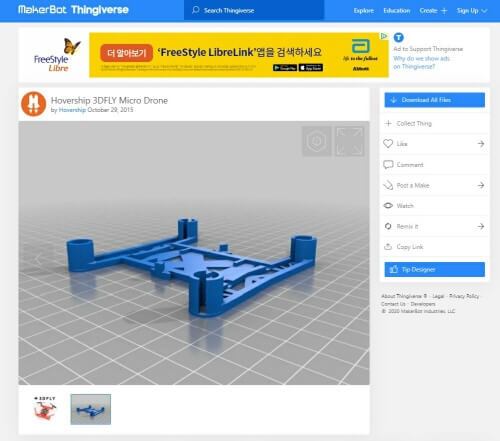The height and width of the screenshot is (441, 500).
Task: Open the Explore menu item
Action: click(364, 11)
